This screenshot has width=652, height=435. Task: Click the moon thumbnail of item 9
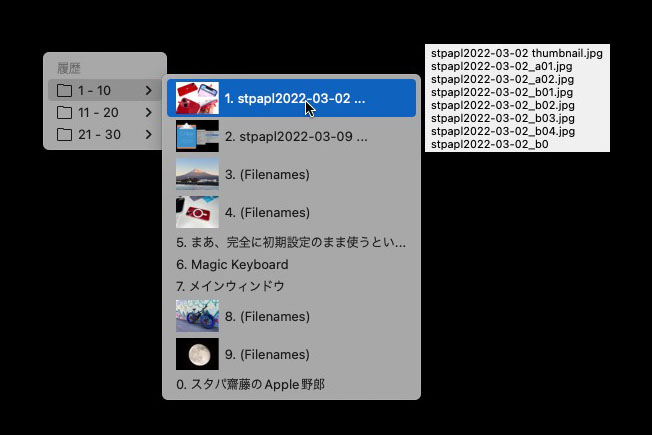(197, 354)
